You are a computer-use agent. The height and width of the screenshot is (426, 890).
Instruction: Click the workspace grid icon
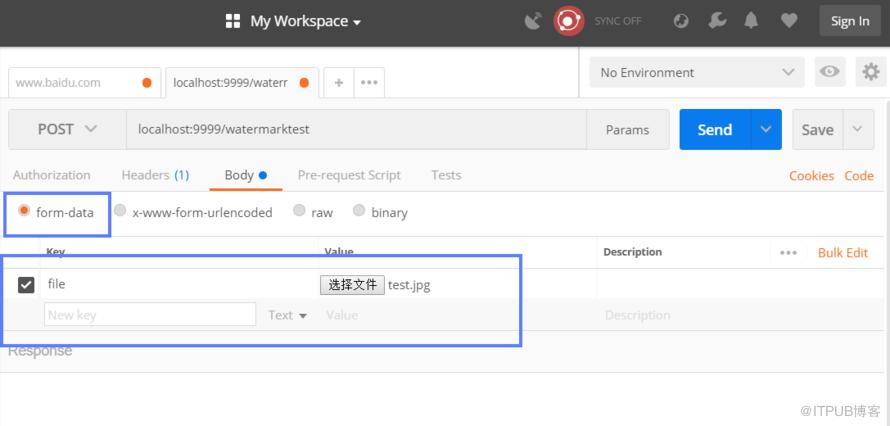[233, 22]
